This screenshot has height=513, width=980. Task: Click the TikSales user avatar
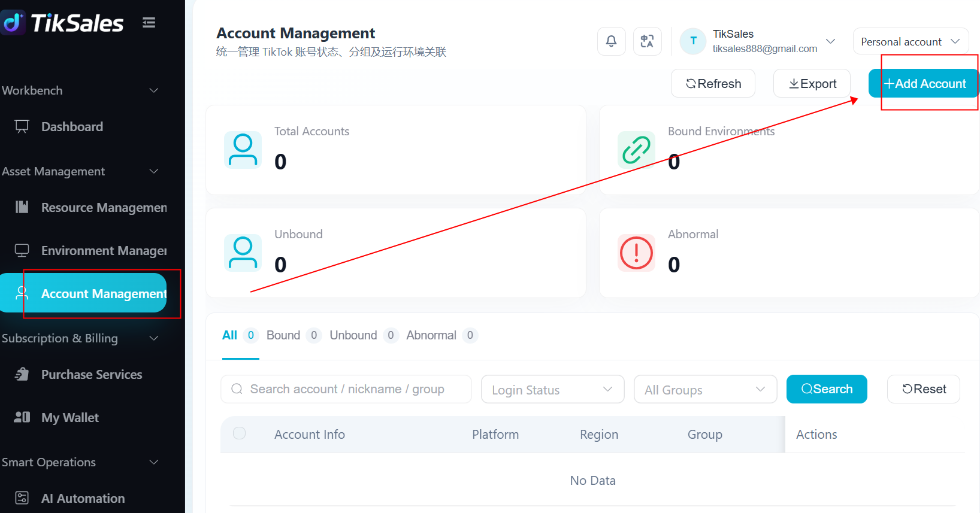point(694,41)
